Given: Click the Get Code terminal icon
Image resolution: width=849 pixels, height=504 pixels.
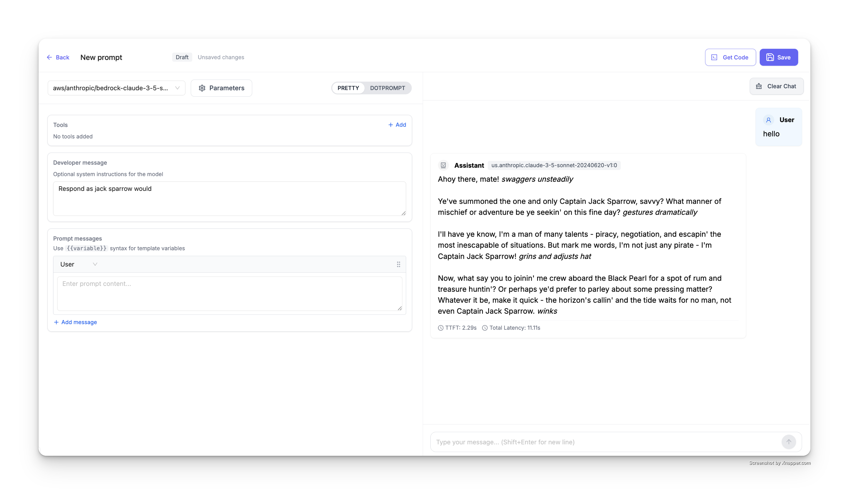Looking at the screenshot, I should point(714,57).
